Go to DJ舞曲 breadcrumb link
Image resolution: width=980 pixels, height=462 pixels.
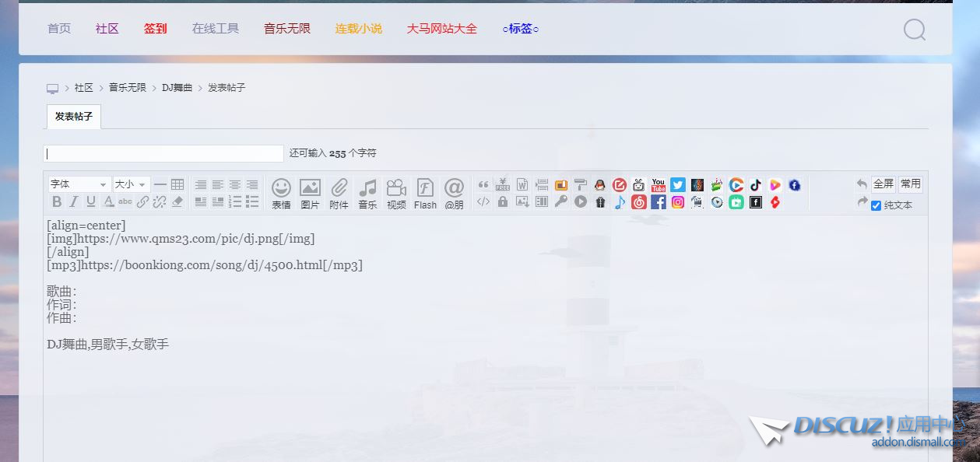(177, 88)
